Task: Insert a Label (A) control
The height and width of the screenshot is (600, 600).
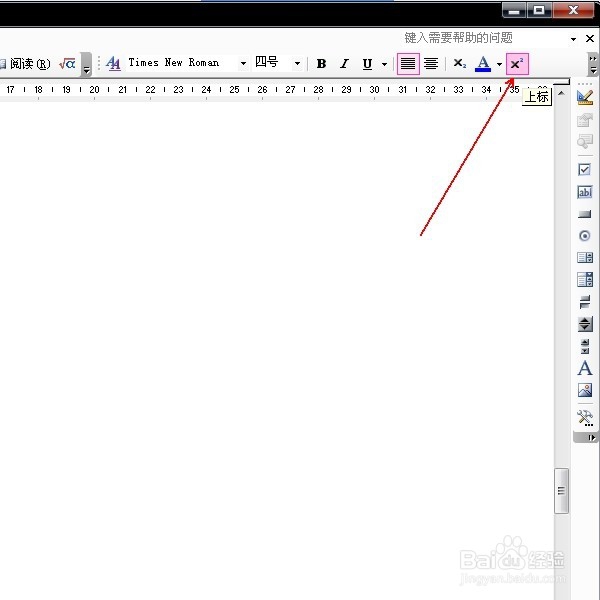Action: [x=585, y=368]
